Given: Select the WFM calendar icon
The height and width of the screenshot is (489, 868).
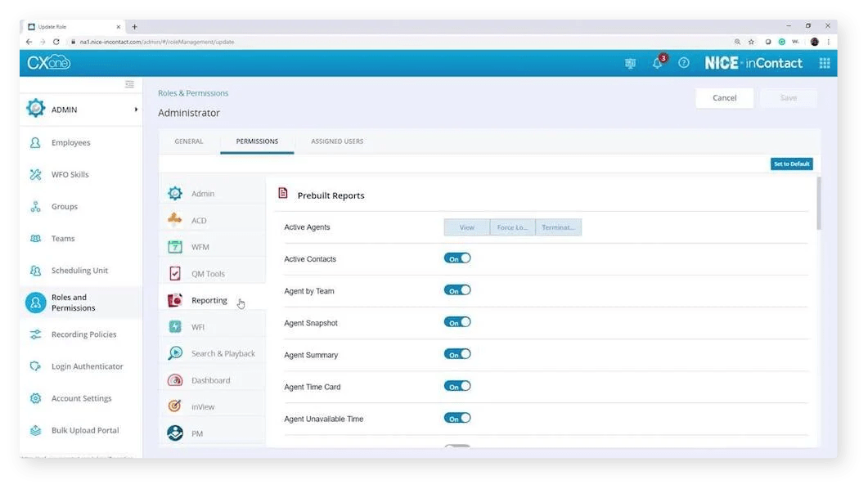Looking at the screenshot, I should tap(175, 247).
